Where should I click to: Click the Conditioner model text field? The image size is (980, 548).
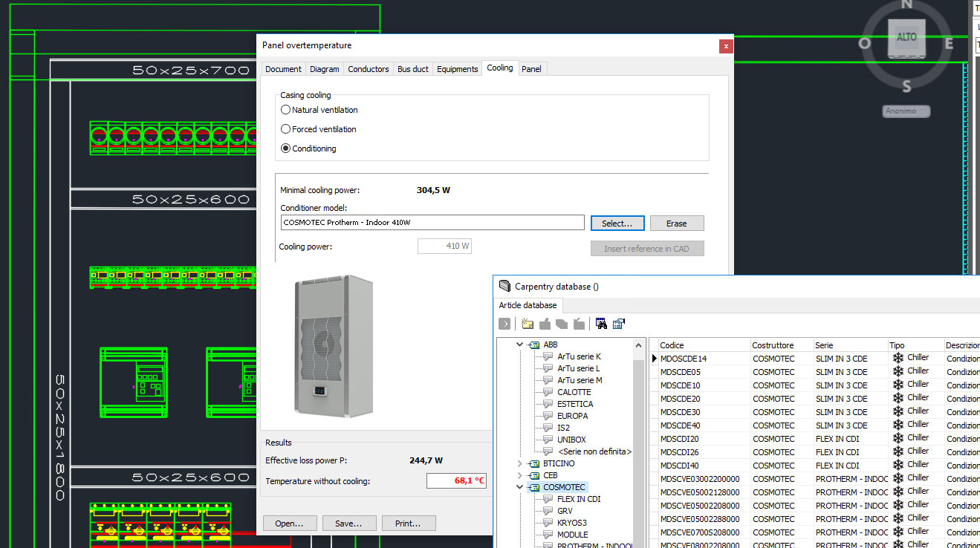[x=432, y=223]
